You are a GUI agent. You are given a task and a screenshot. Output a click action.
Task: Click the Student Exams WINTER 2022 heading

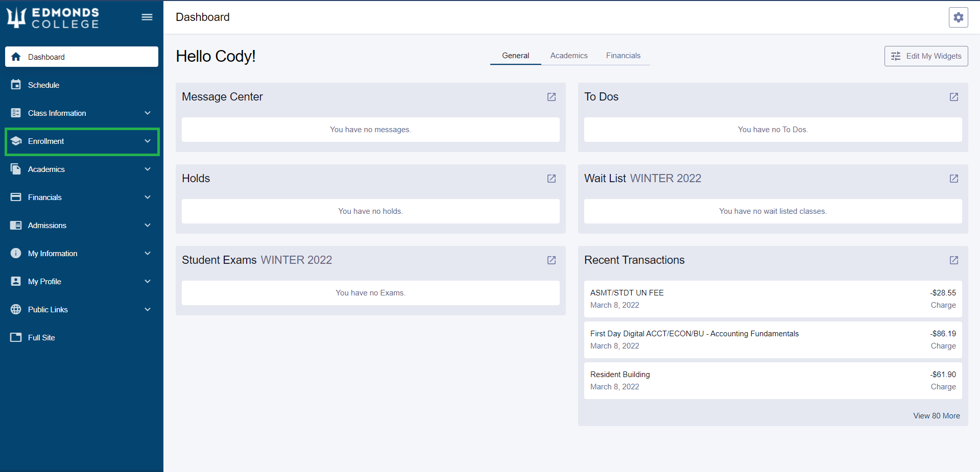pos(257,260)
